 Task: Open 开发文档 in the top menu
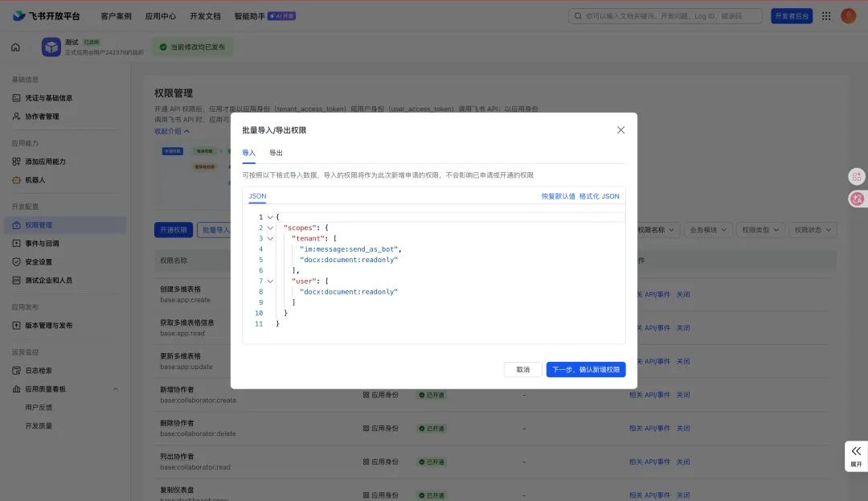[x=206, y=16]
